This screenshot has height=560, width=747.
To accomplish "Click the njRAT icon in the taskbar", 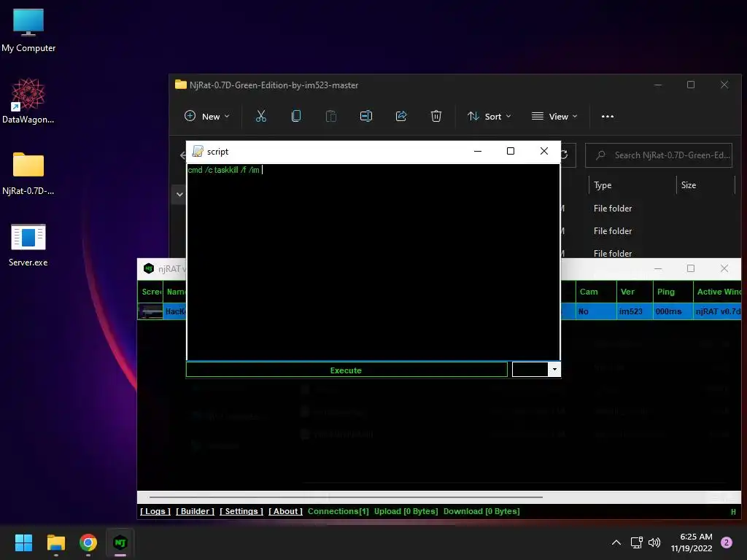I will 120,542.
